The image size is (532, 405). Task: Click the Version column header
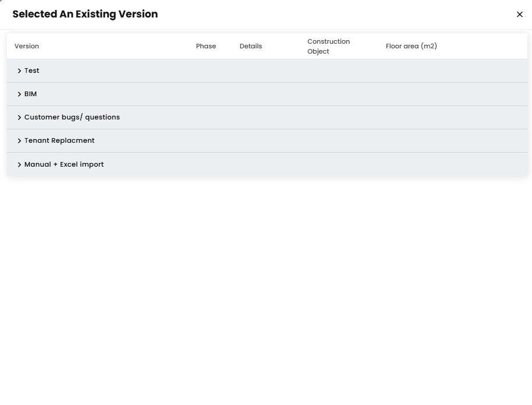click(27, 46)
